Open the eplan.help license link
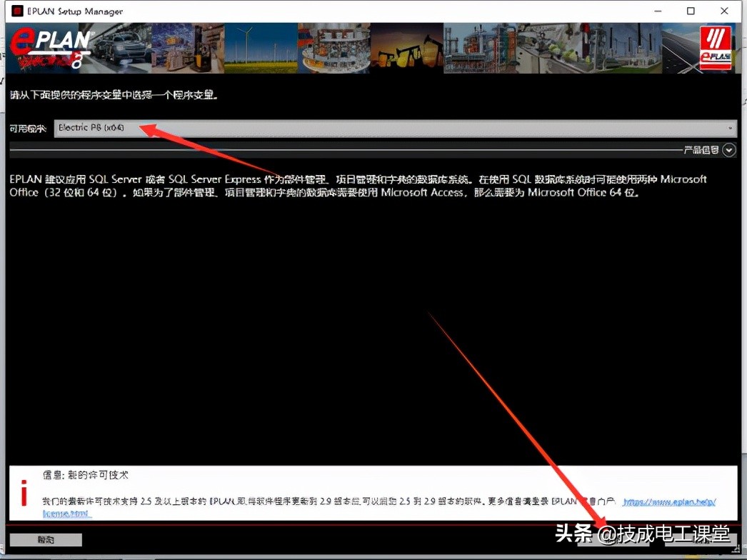 tap(669, 502)
